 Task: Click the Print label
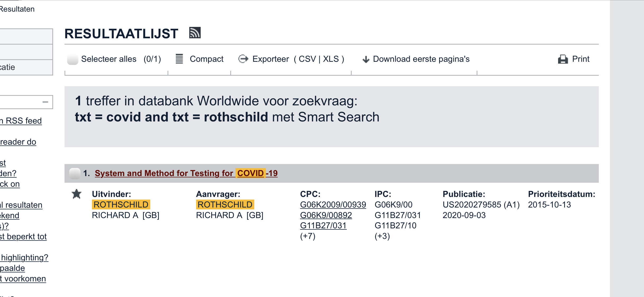[x=581, y=59]
